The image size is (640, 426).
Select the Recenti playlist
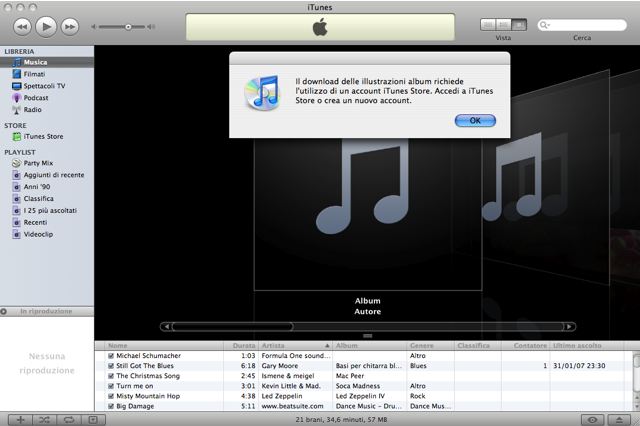coord(35,222)
